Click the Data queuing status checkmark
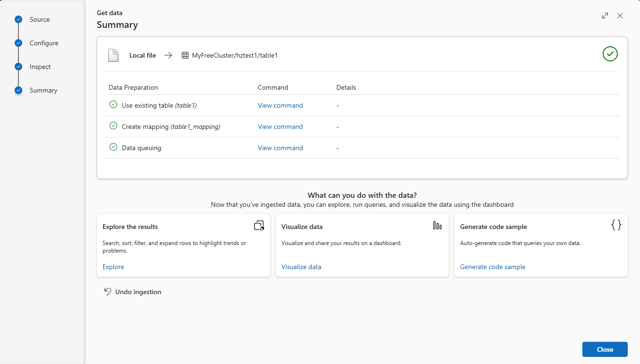640x364 pixels. click(113, 147)
